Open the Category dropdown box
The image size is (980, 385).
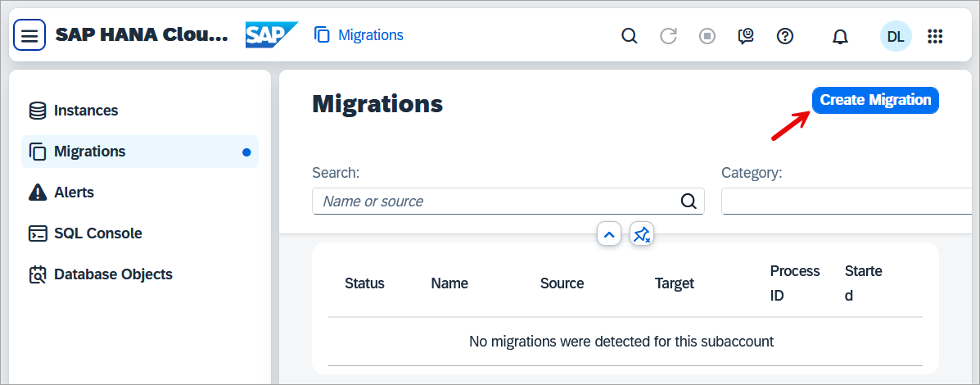(x=847, y=202)
